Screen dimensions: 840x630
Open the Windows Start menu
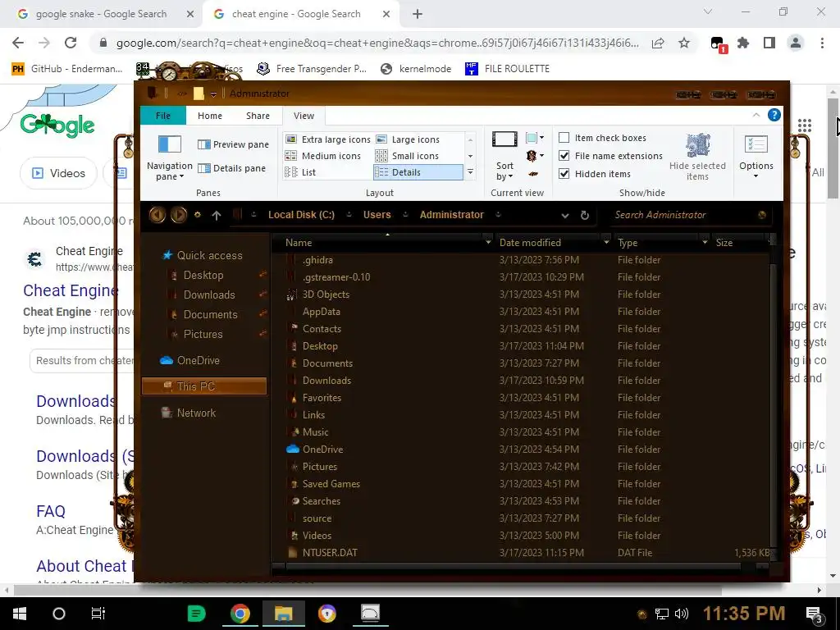point(20,614)
